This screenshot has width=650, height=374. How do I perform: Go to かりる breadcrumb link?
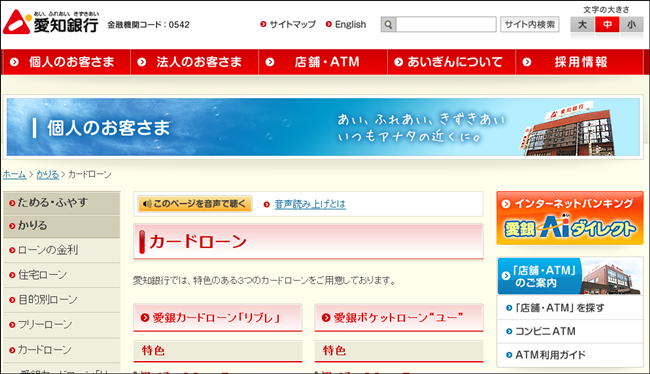pyautogui.click(x=48, y=175)
